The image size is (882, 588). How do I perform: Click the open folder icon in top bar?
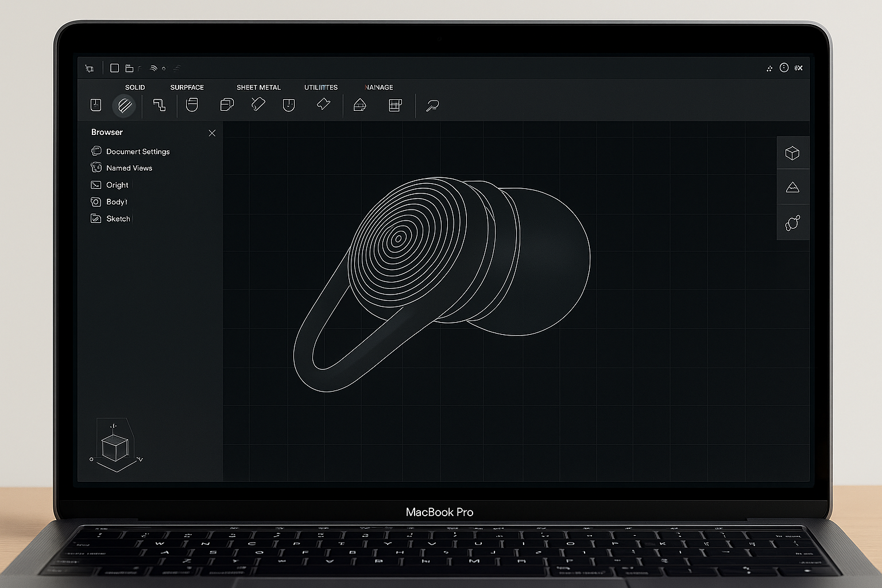tap(130, 68)
